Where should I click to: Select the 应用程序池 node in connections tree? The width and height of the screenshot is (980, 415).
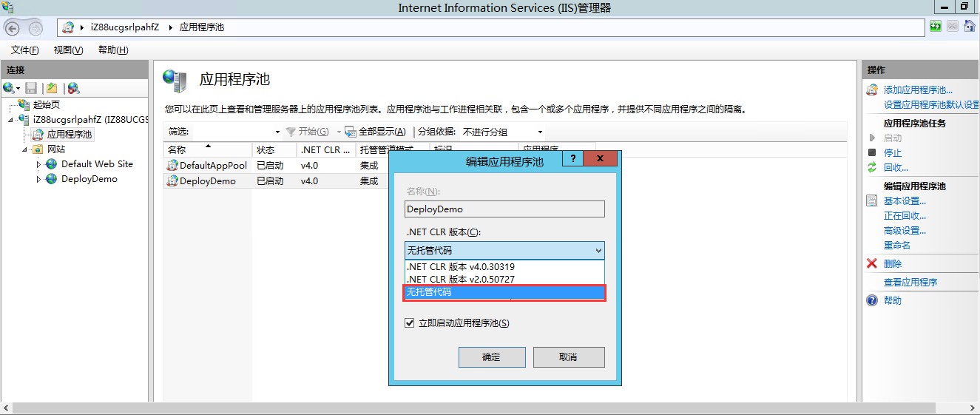tap(70, 135)
